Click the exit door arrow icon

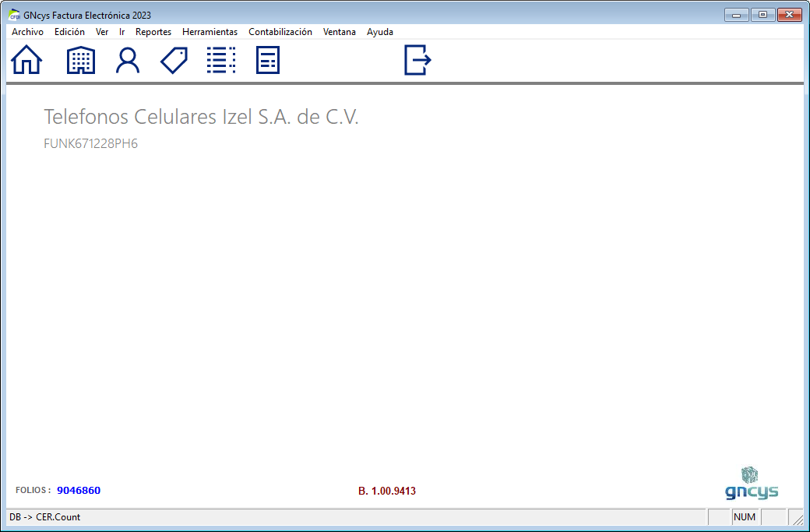pos(417,60)
